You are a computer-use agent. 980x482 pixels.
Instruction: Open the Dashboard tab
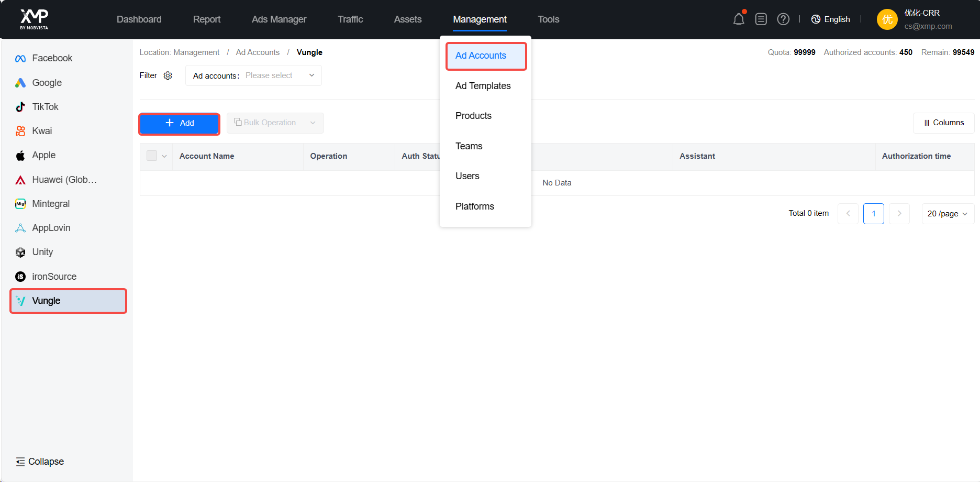coord(139,19)
